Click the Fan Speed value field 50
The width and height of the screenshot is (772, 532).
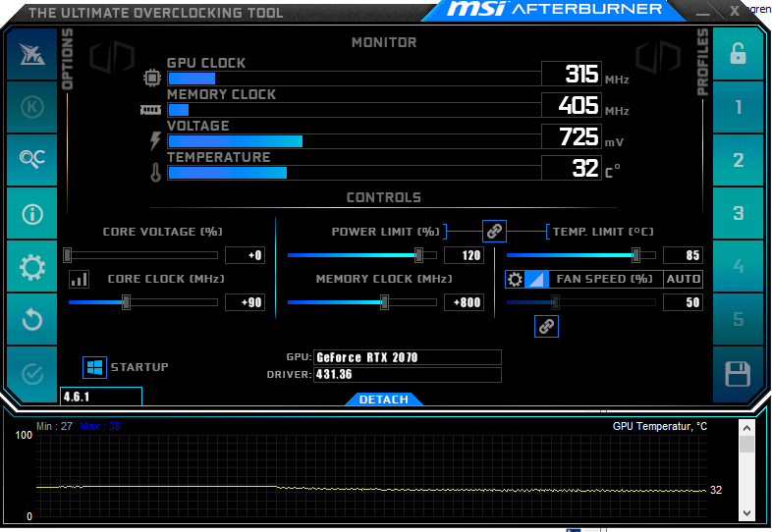tap(683, 302)
